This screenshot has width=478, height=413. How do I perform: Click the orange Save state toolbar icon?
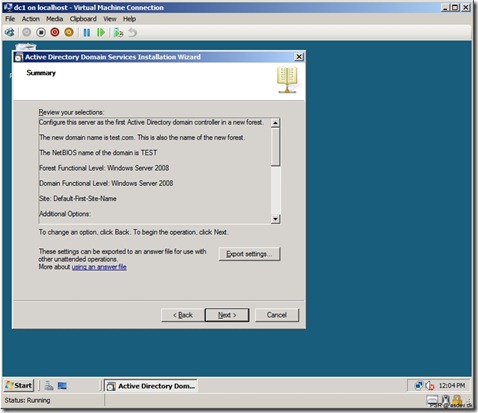pos(69,32)
